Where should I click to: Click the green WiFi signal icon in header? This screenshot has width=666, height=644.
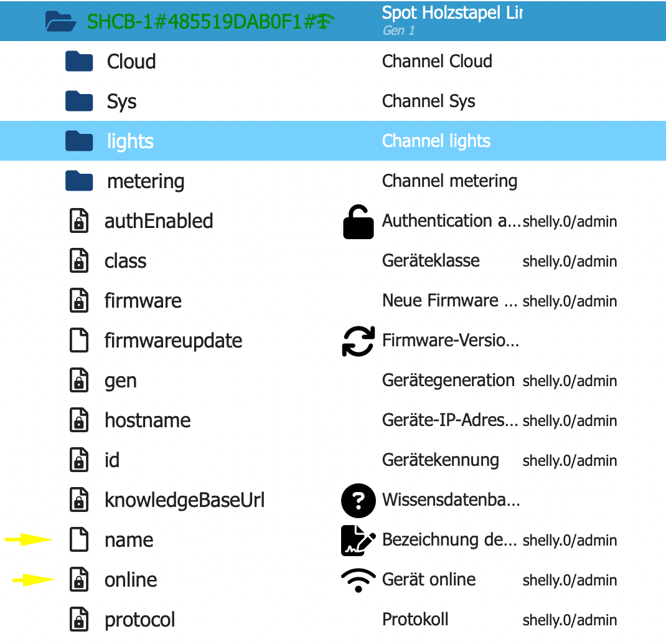click(323, 22)
